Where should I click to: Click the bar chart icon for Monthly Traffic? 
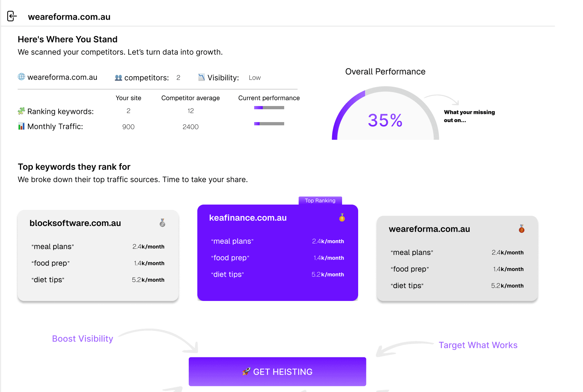click(x=21, y=126)
